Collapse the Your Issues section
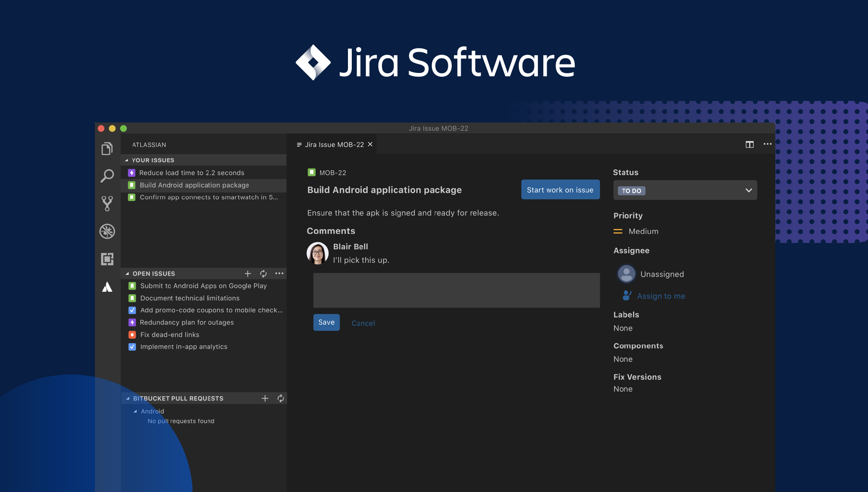Screen dimensions: 868x492 coord(127,160)
